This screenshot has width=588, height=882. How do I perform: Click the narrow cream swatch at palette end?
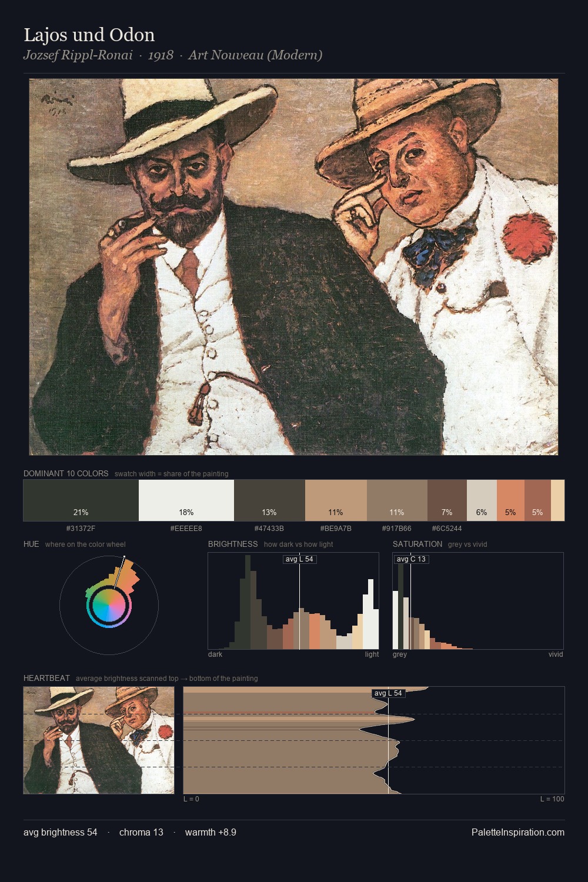click(x=557, y=500)
